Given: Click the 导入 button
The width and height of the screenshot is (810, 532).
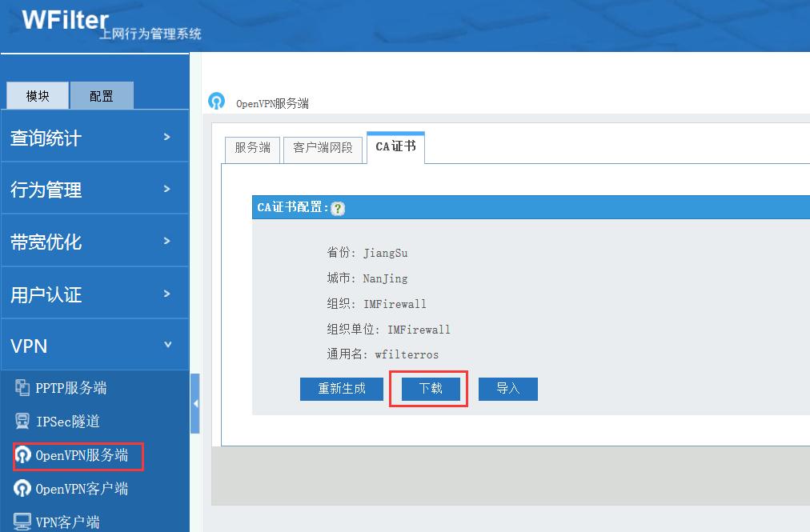Looking at the screenshot, I should [x=507, y=389].
